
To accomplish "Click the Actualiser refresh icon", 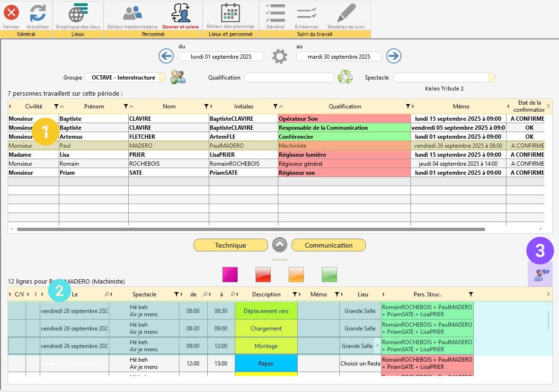I will (x=38, y=14).
